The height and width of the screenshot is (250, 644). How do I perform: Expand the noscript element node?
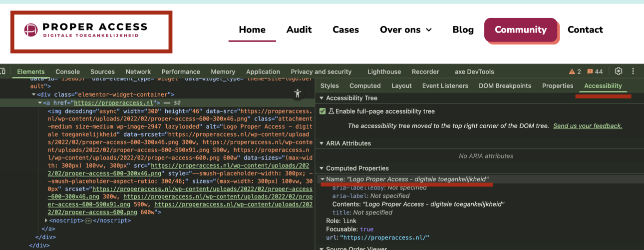click(x=46, y=220)
